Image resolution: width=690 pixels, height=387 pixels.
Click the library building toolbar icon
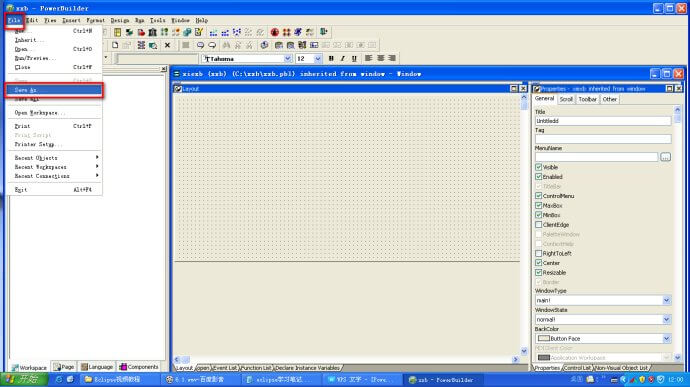tap(152, 32)
